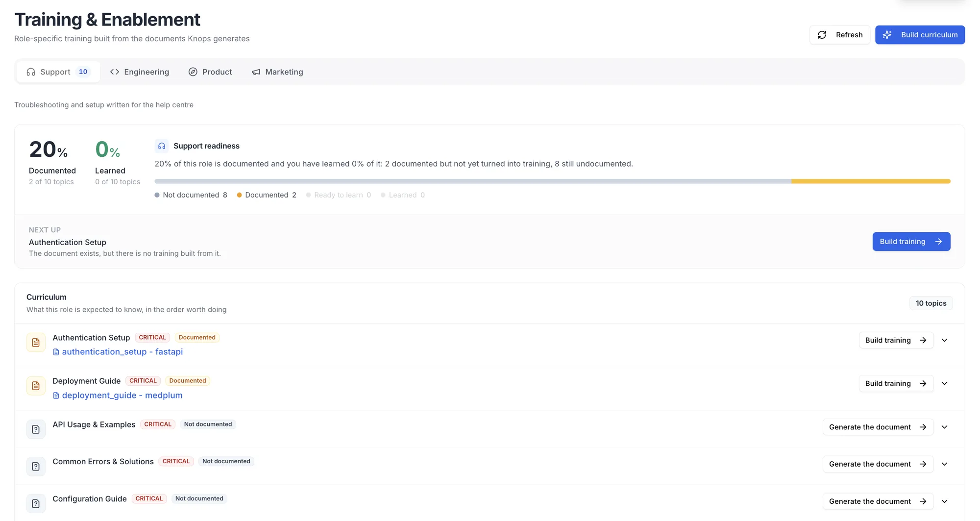Screen dimensions: 980x521
Task: Generate the document for API Usage & Examples
Action: [878, 427]
